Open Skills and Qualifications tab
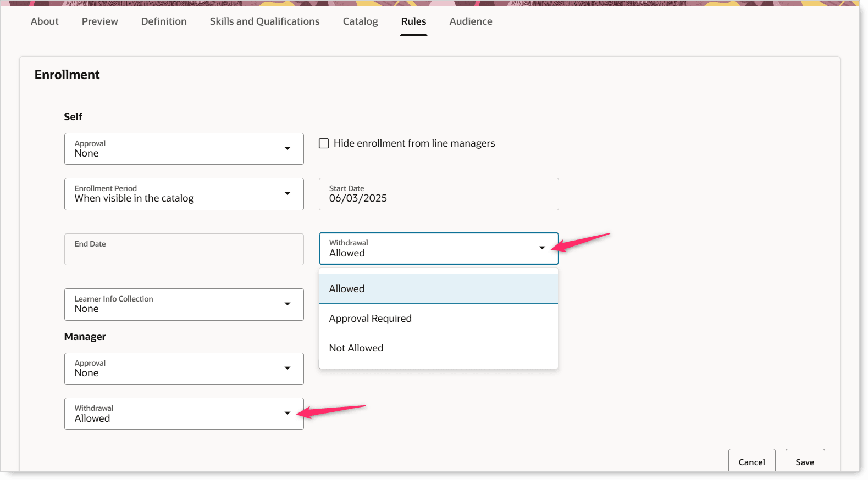 point(264,21)
